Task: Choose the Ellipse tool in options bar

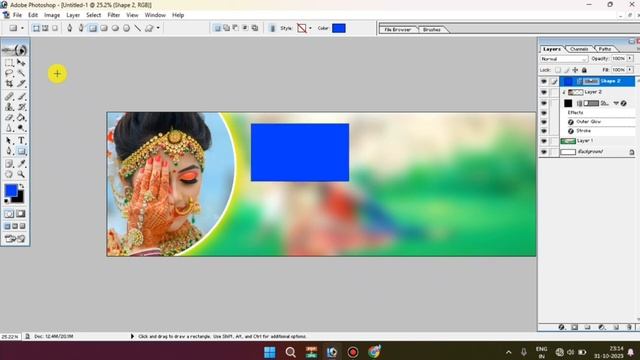Action: click(115, 28)
